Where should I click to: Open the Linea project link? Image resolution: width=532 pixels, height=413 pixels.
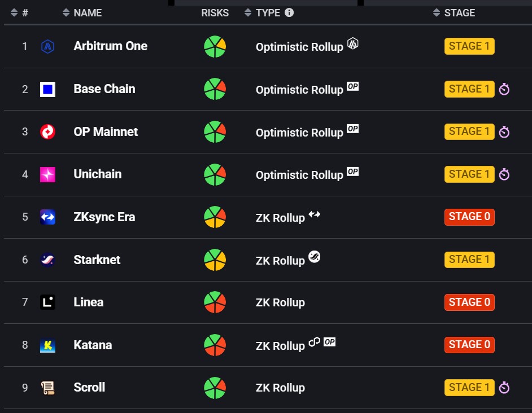(x=89, y=302)
